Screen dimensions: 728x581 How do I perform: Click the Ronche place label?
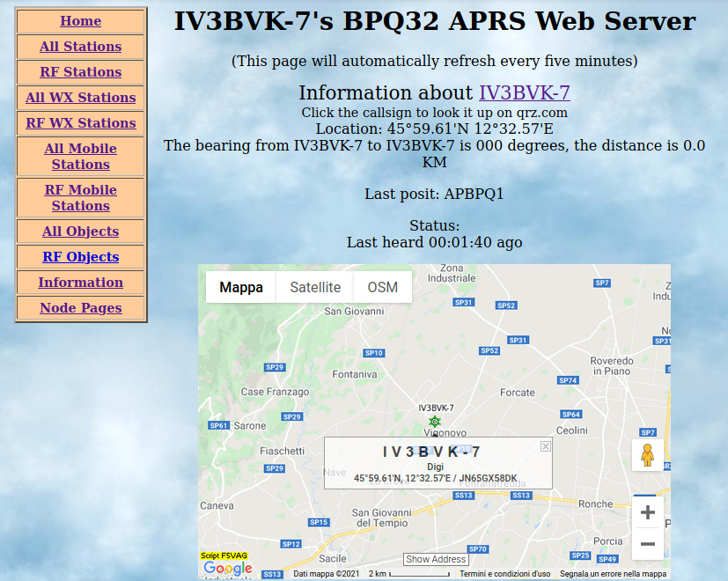point(595,504)
